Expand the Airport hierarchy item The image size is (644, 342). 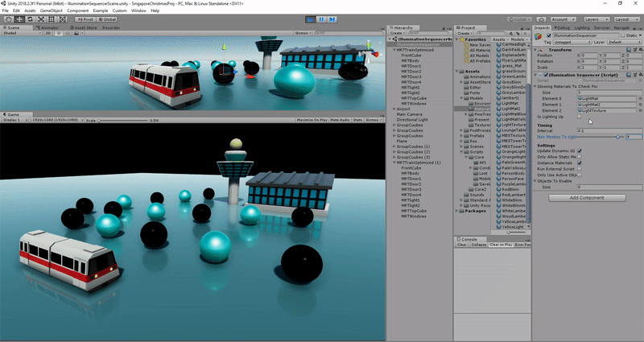(394, 109)
